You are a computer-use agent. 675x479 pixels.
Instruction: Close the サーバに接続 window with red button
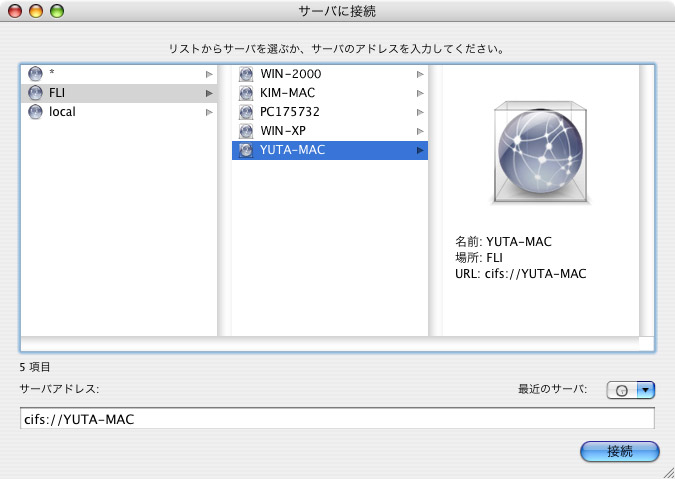tap(15, 11)
